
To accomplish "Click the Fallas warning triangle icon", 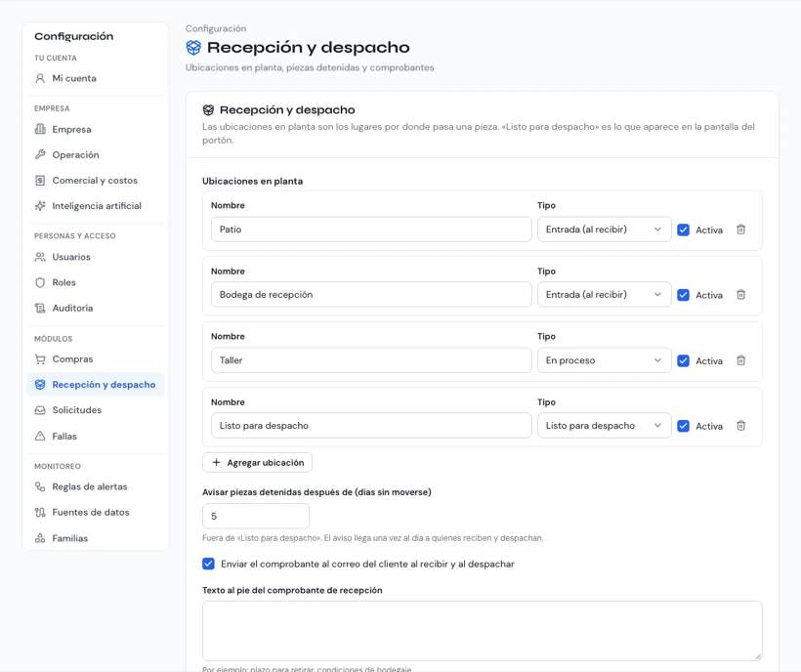I will point(40,436).
